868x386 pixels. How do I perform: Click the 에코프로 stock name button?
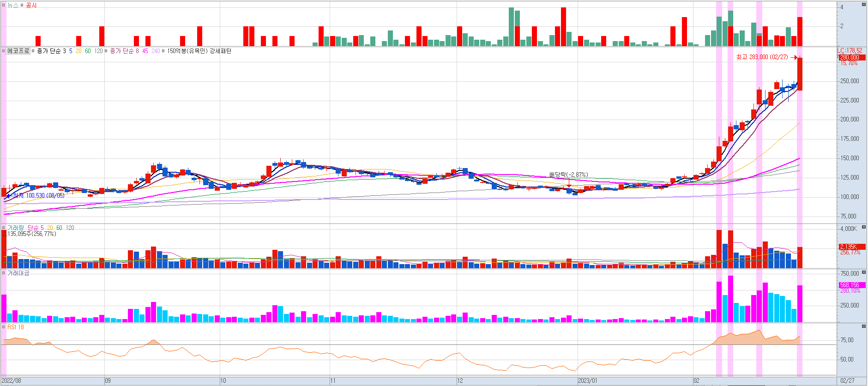coord(18,51)
